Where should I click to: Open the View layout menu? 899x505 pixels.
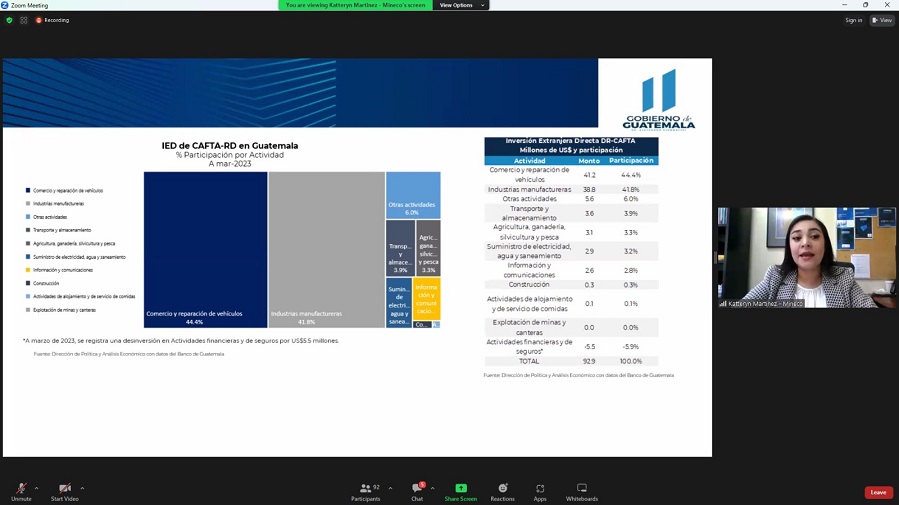pyautogui.click(x=882, y=20)
